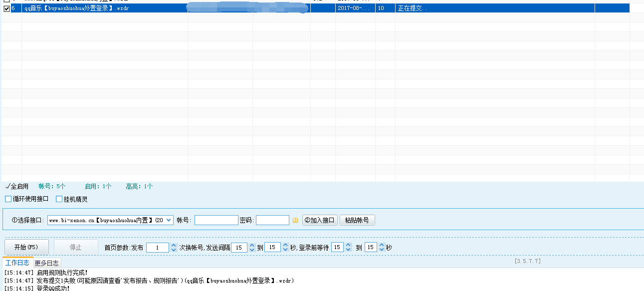Select the qq音乐外置登录 task row
The image size is (644, 291).
point(75,7)
